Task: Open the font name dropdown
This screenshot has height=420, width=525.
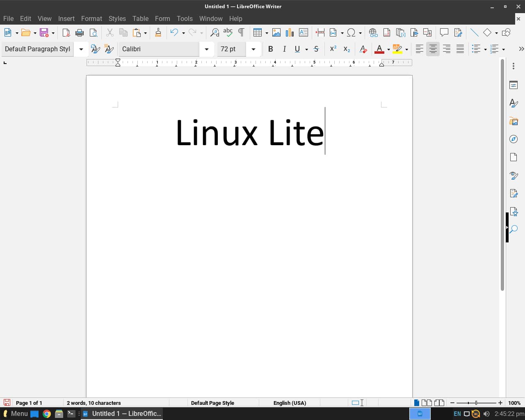Action: (207, 49)
